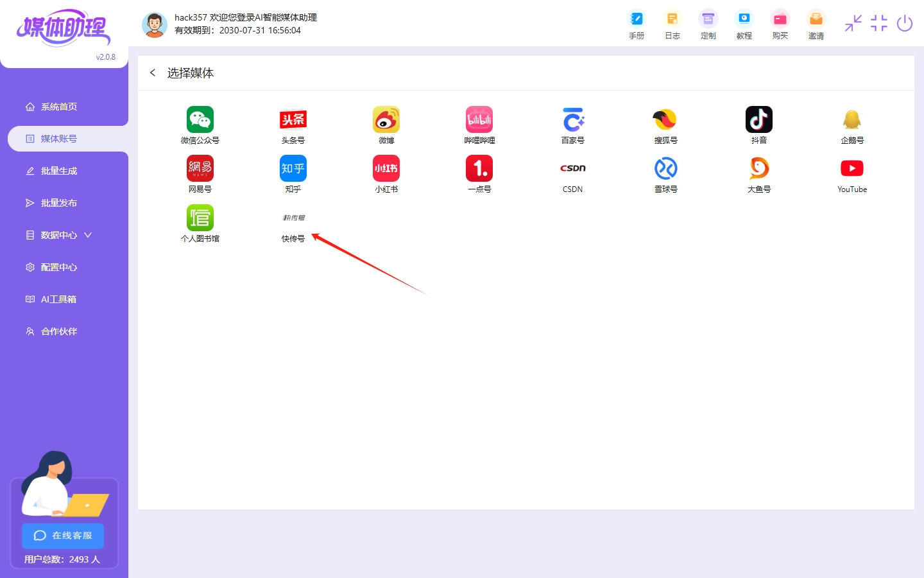Select the Baijiahao (百家号) icon
Screen dimensions: 924x578
tap(573, 119)
